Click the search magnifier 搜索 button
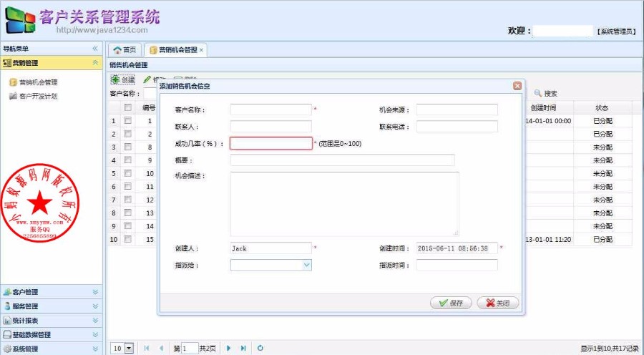Image resolution: width=644 pixels, height=355 pixels. (546, 93)
